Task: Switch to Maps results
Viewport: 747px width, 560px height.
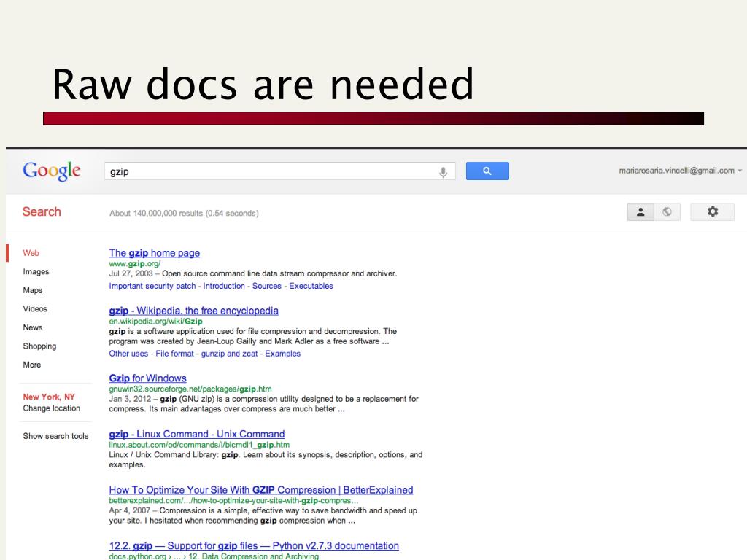Action: [32, 290]
